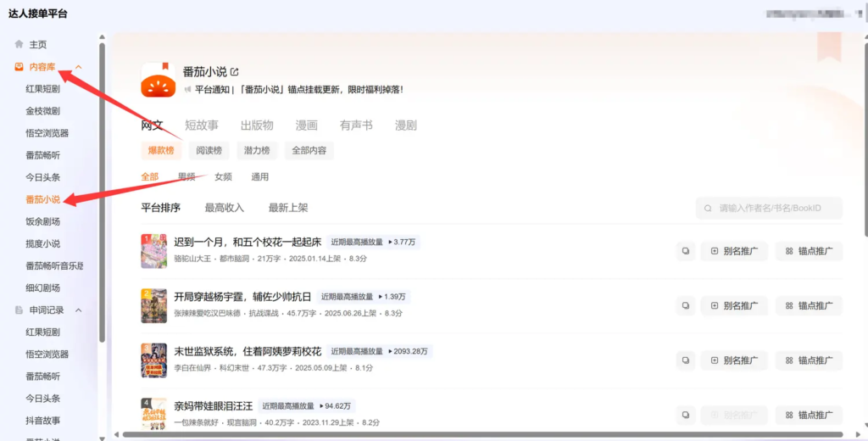The width and height of the screenshot is (868, 441).
Task: Filter by 通用 channel
Action: 259,176
